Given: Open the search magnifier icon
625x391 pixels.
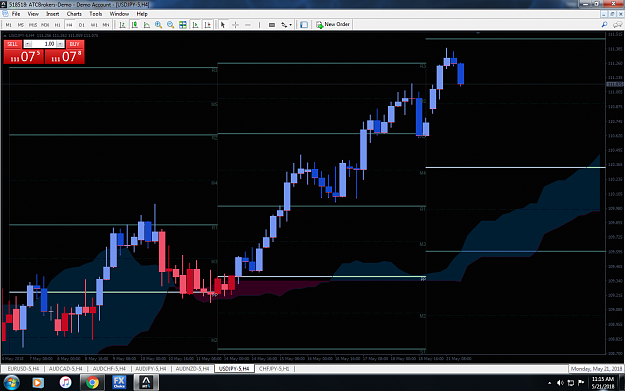Looking at the screenshot, I should pos(604,25).
